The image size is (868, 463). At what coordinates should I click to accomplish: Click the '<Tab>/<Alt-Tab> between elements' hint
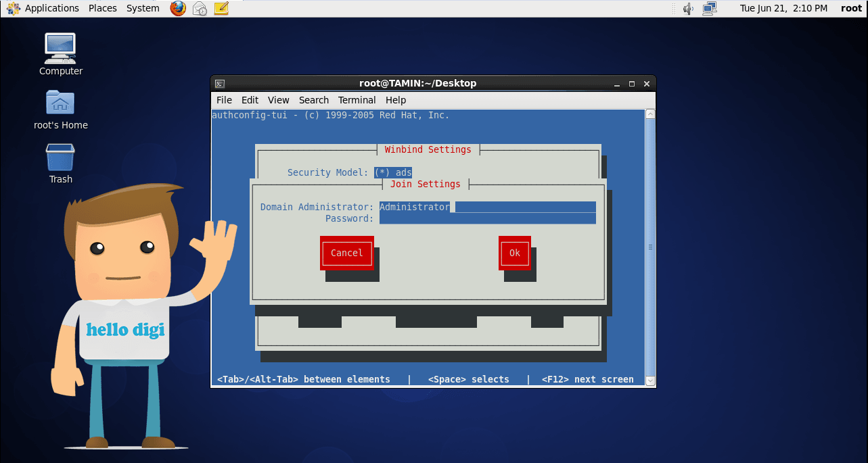click(x=303, y=379)
